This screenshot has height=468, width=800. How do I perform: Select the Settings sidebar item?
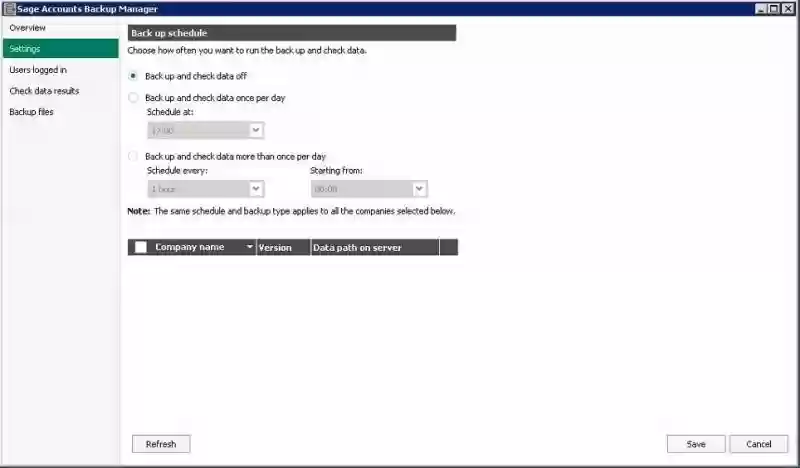[60, 49]
